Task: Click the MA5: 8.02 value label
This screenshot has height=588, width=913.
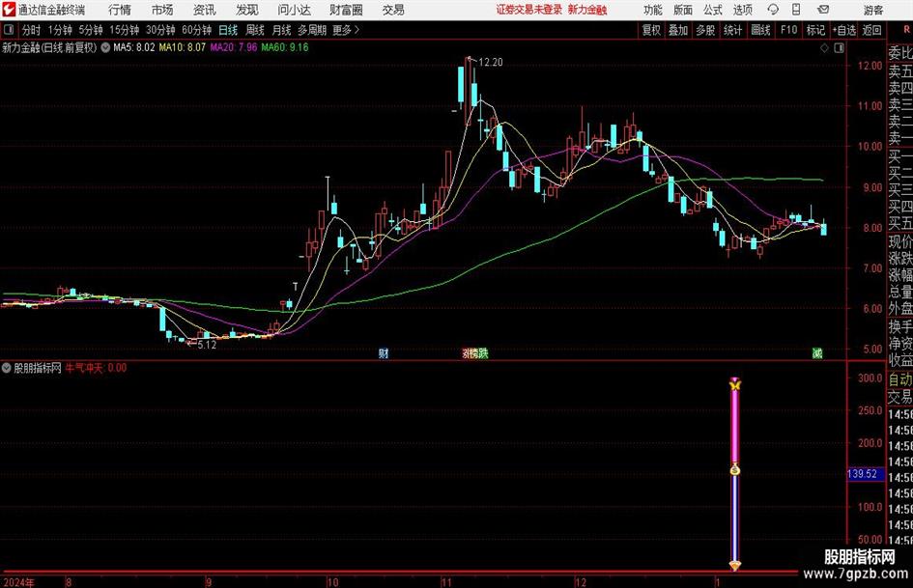Action: [134, 47]
